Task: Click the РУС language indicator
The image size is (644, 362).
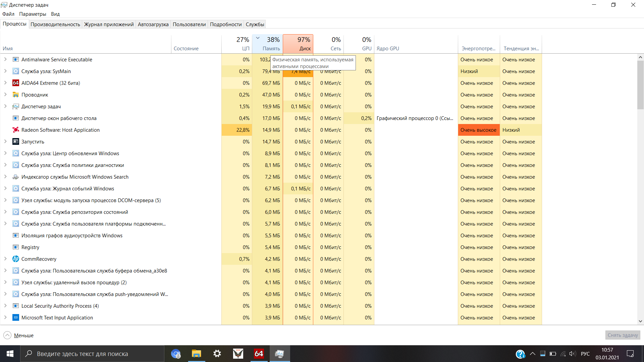Action: click(585, 354)
